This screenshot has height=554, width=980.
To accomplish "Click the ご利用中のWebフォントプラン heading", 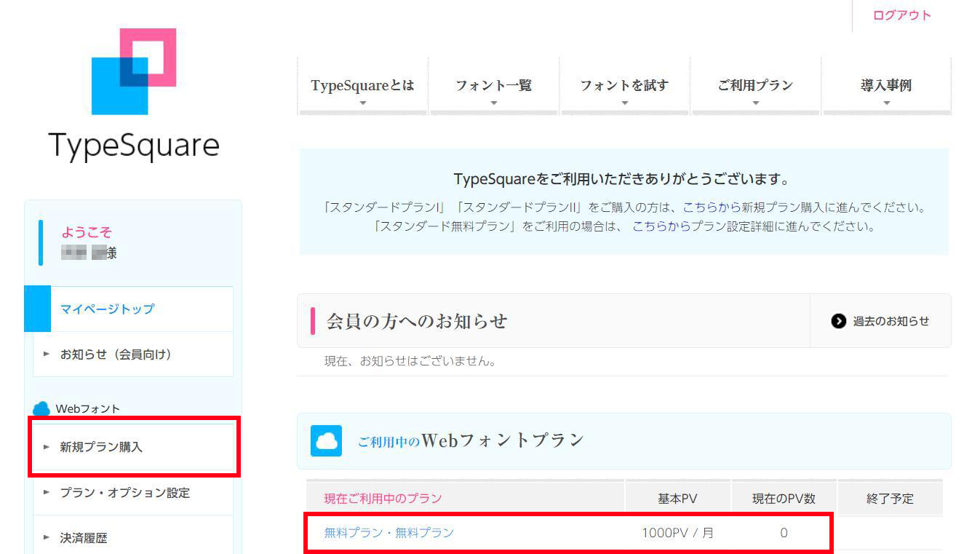I will (471, 440).
